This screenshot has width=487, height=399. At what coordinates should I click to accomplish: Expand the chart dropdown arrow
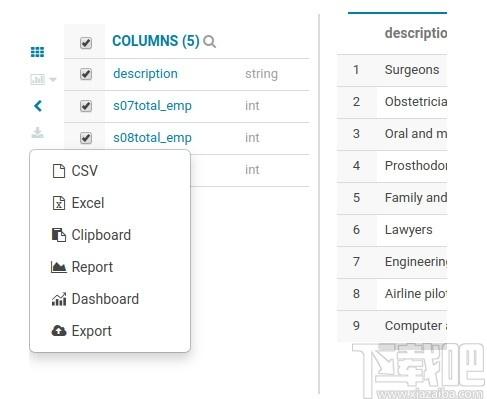[53, 80]
